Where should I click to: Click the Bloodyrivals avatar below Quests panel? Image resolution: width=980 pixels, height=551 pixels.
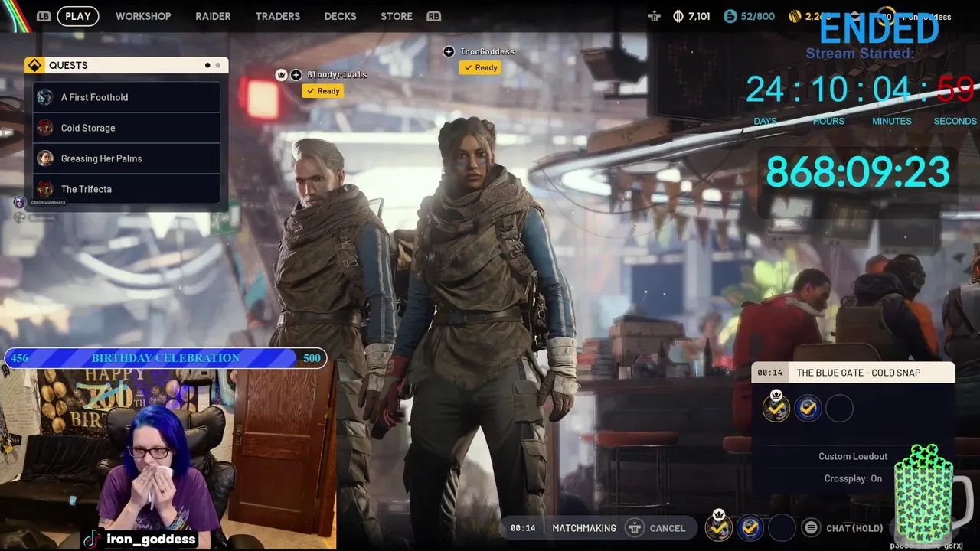[x=19, y=218]
